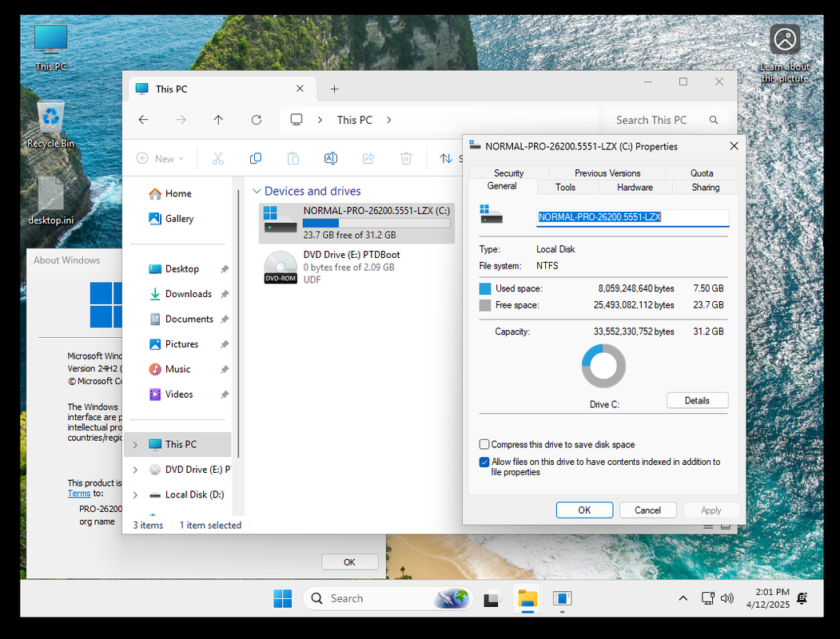Switch to the Sharing tab
The height and width of the screenshot is (639, 840).
[x=705, y=188]
